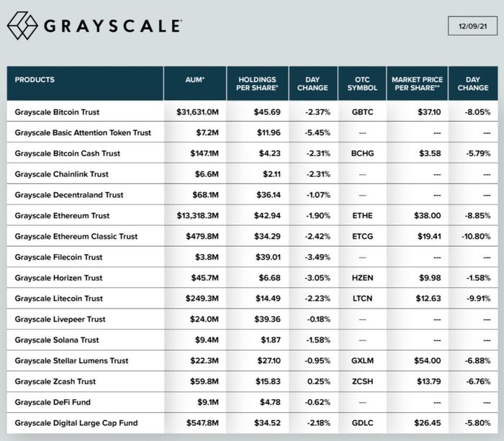Open Grayscale Solana Trust row
The height and width of the screenshot is (441, 504).
(57, 340)
